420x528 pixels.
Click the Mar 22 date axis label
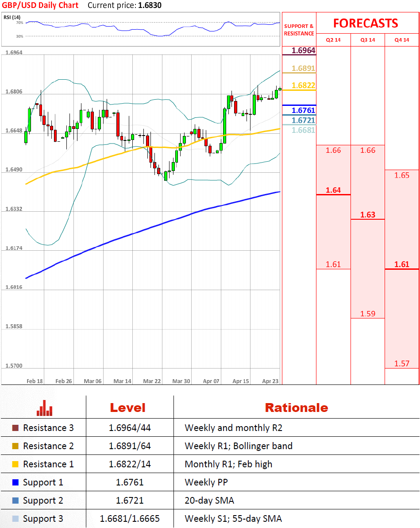point(152,381)
